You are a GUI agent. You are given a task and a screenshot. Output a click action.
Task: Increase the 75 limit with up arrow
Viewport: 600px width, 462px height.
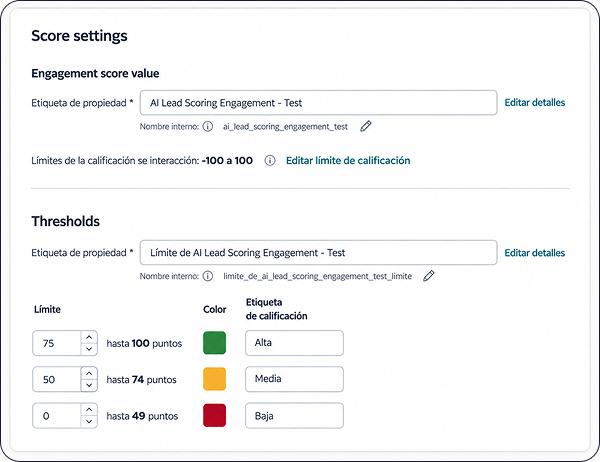pos(89,337)
